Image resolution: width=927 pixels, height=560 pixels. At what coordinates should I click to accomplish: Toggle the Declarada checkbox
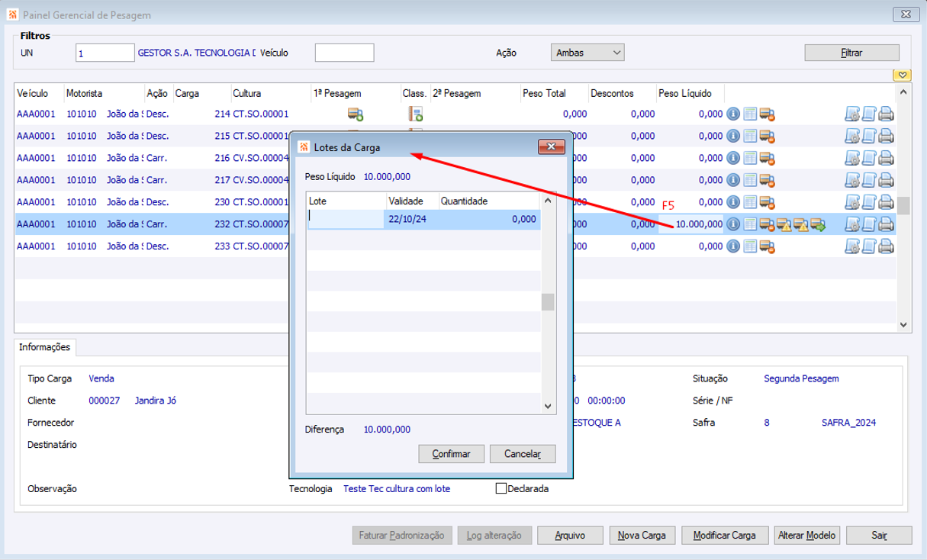pos(501,489)
